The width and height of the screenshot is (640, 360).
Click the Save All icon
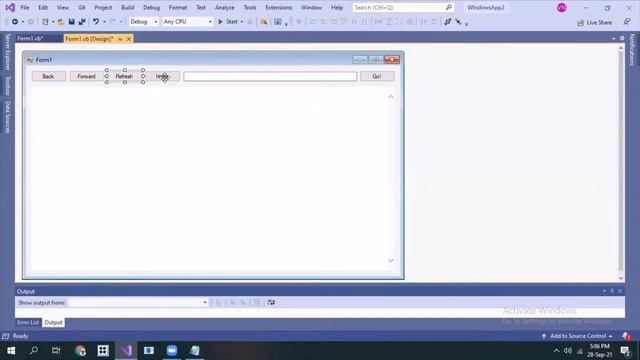[82, 22]
